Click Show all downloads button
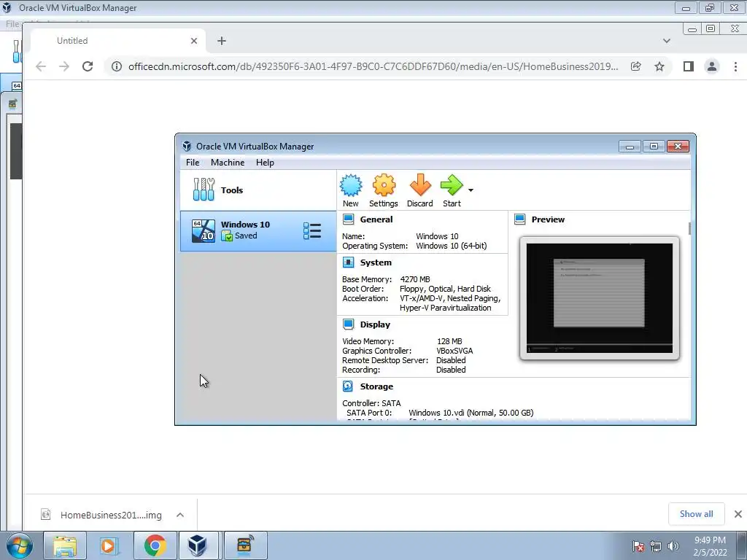The height and width of the screenshot is (560, 747). click(x=696, y=514)
